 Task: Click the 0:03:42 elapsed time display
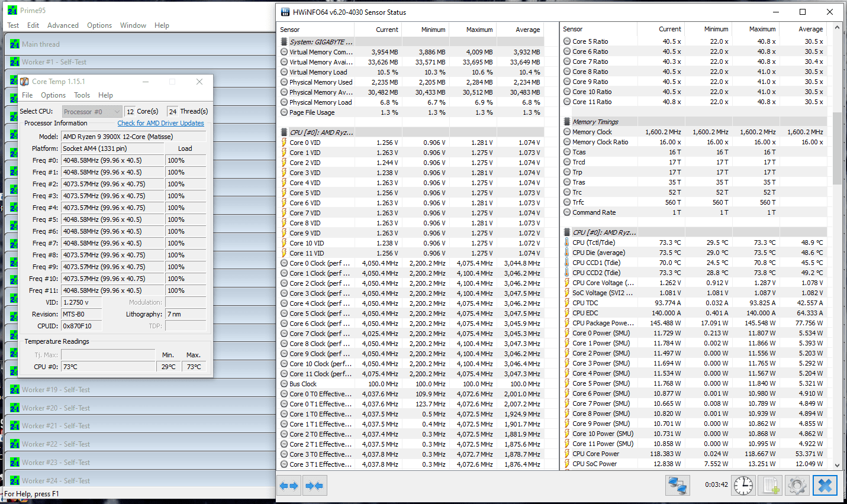point(716,484)
